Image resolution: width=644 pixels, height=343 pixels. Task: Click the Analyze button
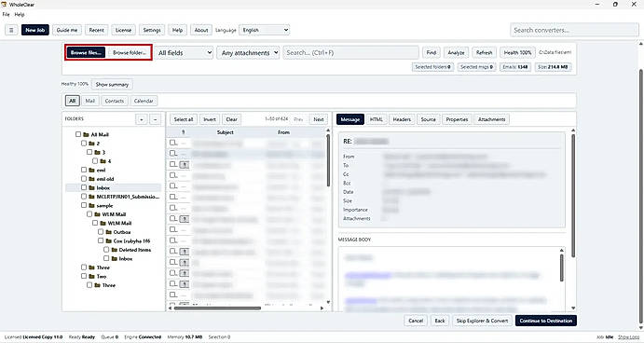click(x=456, y=52)
